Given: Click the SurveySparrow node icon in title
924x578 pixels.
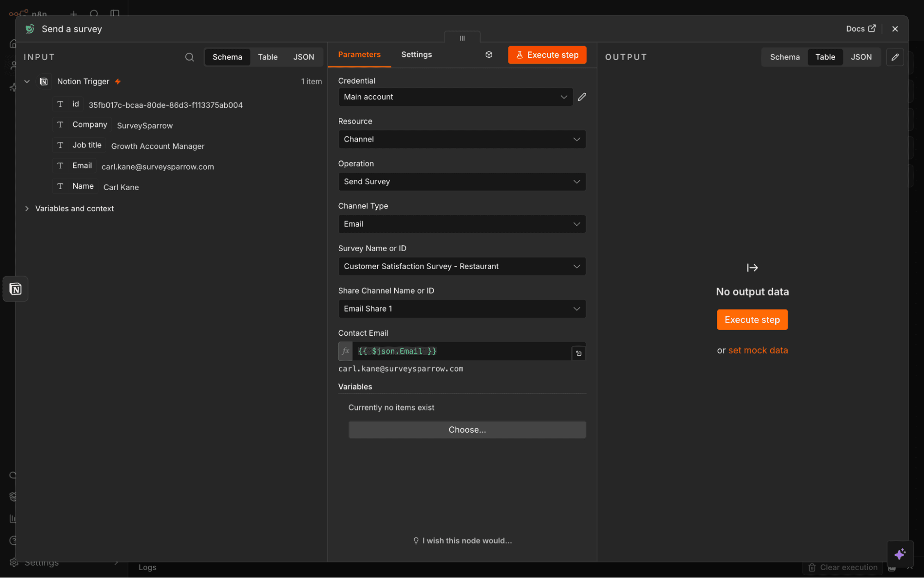Looking at the screenshot, I should (30, 29).
